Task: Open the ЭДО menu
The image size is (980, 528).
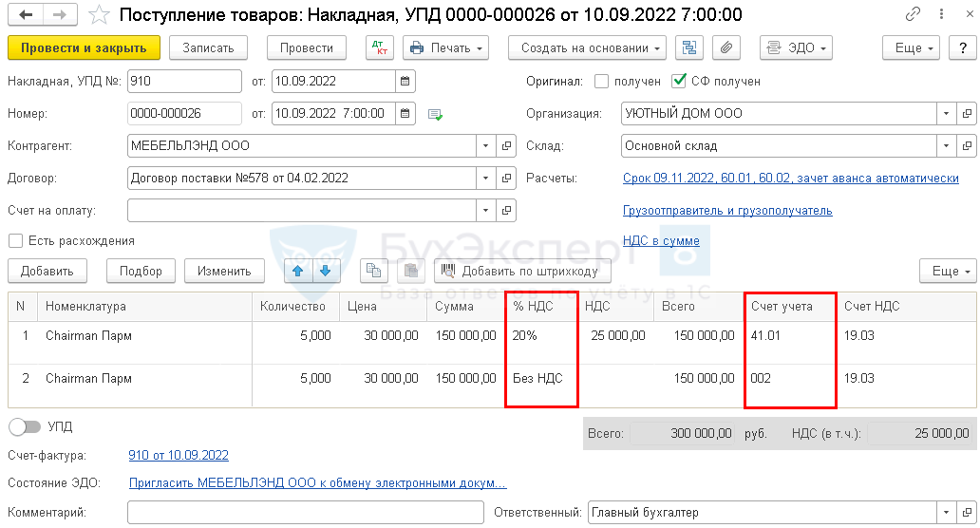Action: (x=796, y=48)
